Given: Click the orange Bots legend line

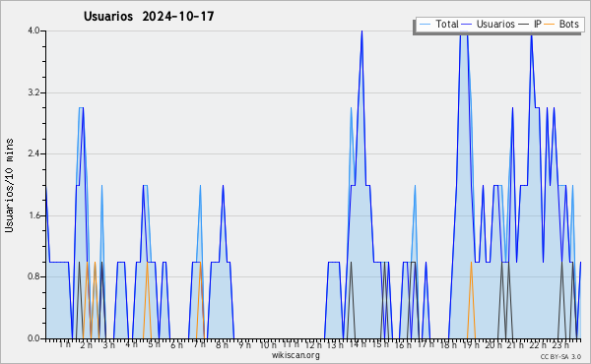Looking at the screenshot, I should (x=550, y=25).
